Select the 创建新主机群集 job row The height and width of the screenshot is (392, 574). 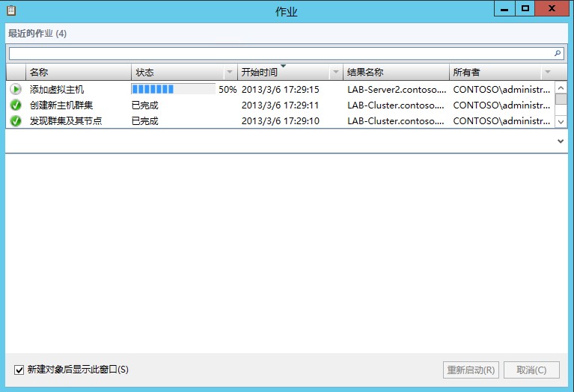[281, 105]
